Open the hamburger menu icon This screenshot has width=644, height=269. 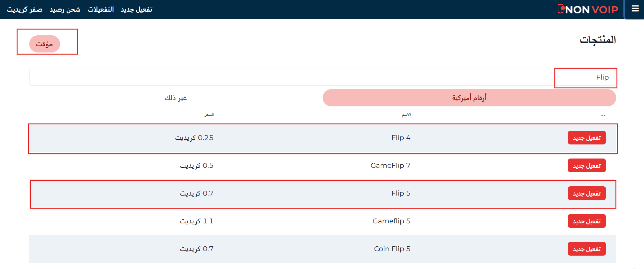[x=635, y=9]
